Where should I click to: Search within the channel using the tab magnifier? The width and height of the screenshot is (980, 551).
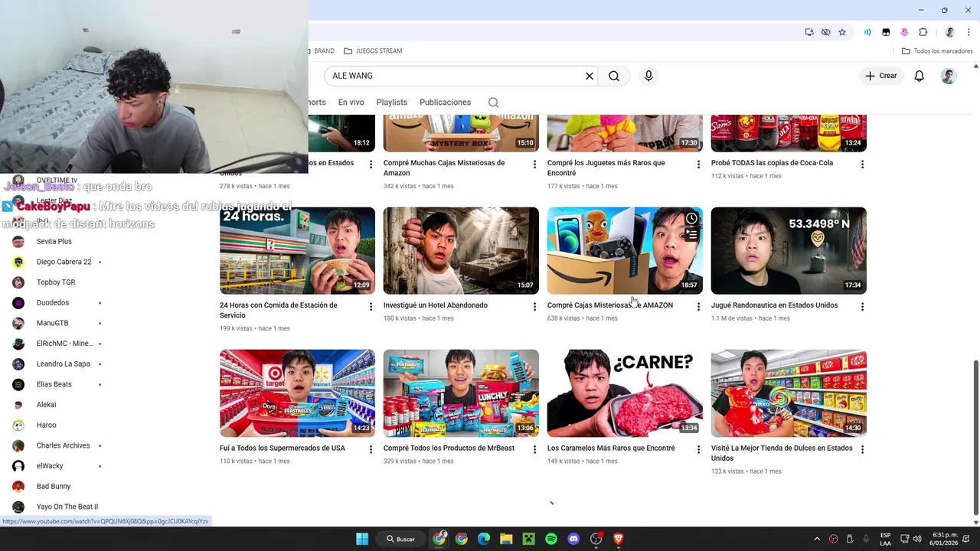click(x=494, y=103)
